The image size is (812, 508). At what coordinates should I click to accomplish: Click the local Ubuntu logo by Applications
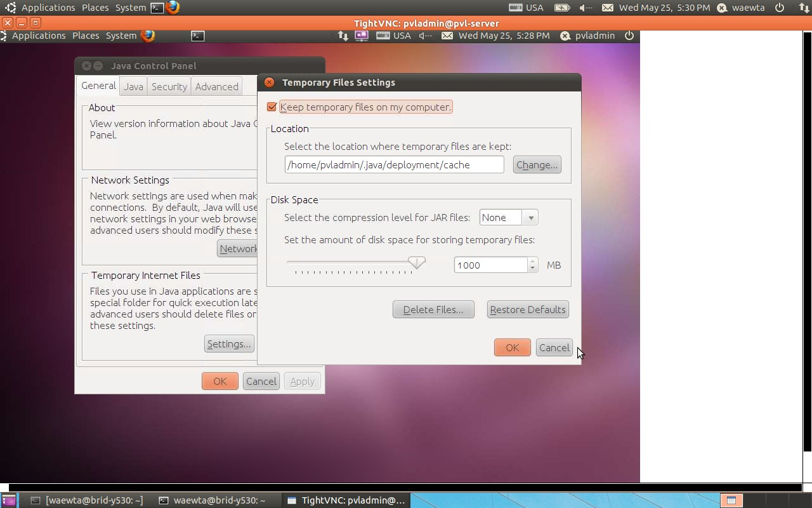pos(11,8)
